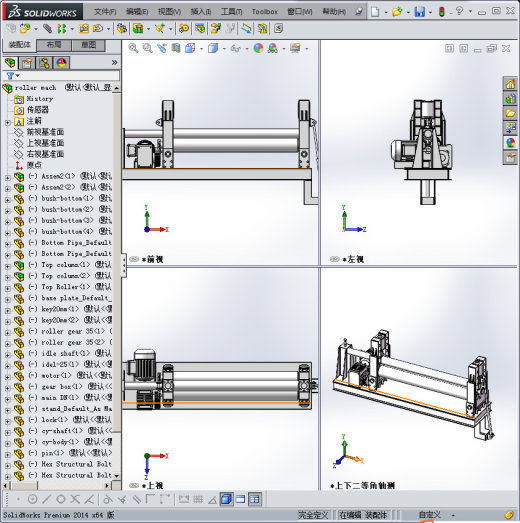Expand the Top Roller<1> node
Viewport: 520px width, 523px height.
tap(8, 289)
